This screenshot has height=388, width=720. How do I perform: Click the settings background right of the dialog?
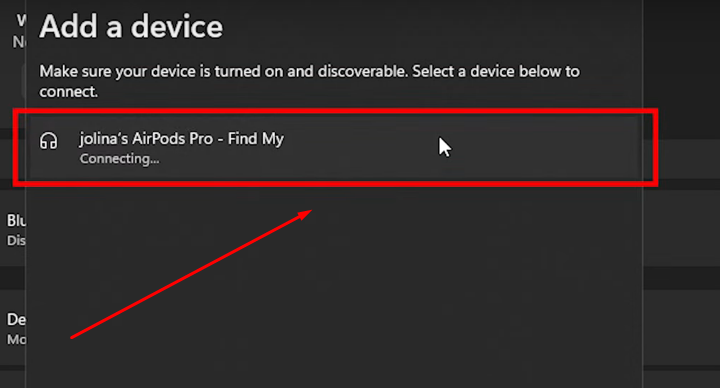pos(681,230)
